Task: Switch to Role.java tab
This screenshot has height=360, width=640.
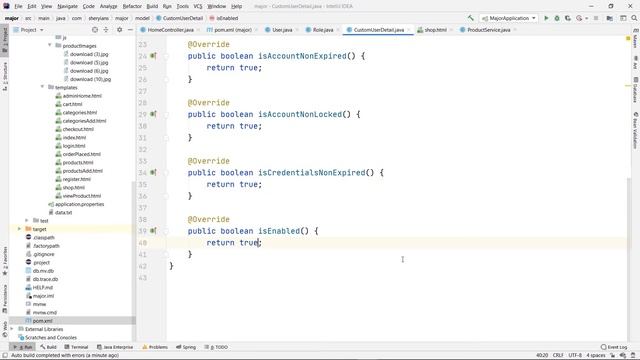Action: pos(323,30)
